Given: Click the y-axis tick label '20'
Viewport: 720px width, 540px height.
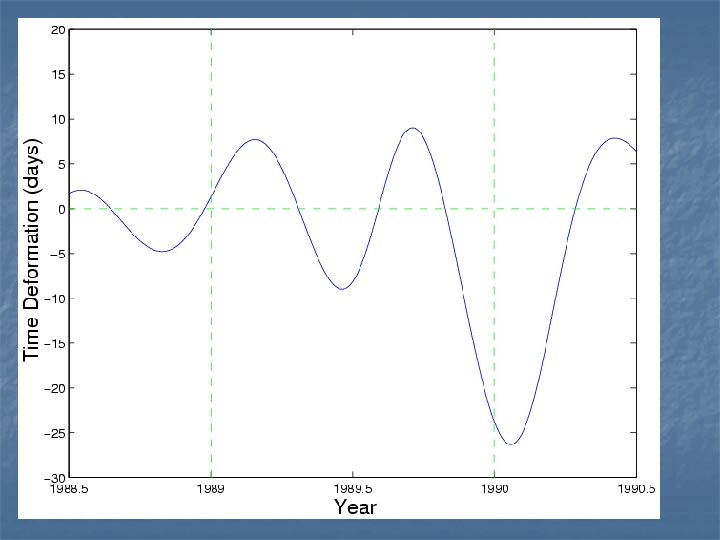Looking at the screenshot, I should (58, 30).
